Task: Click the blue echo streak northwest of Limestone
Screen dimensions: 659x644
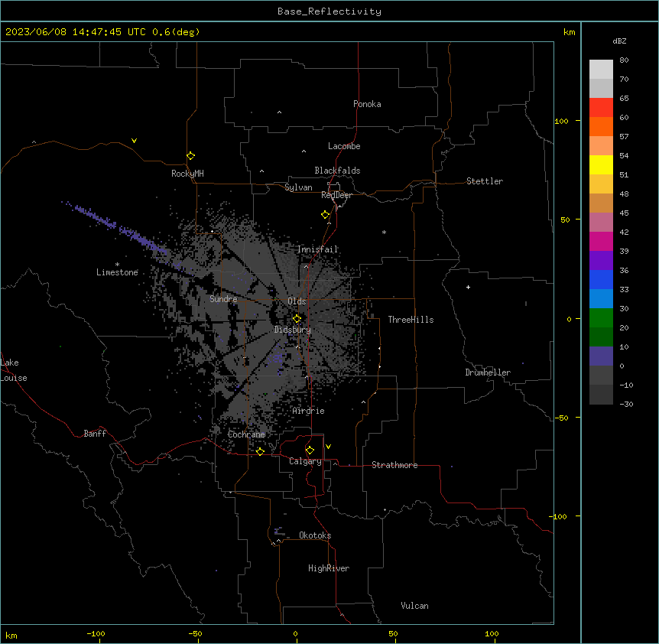Action: click(x=115, y=227)
